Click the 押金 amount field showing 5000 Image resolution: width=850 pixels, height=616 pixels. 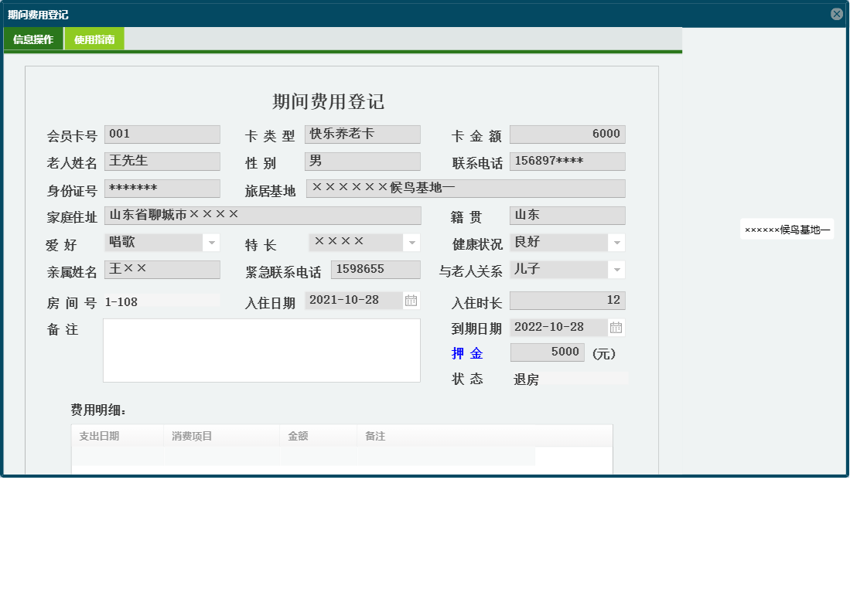pyautogui.click(x=546, y=352)
